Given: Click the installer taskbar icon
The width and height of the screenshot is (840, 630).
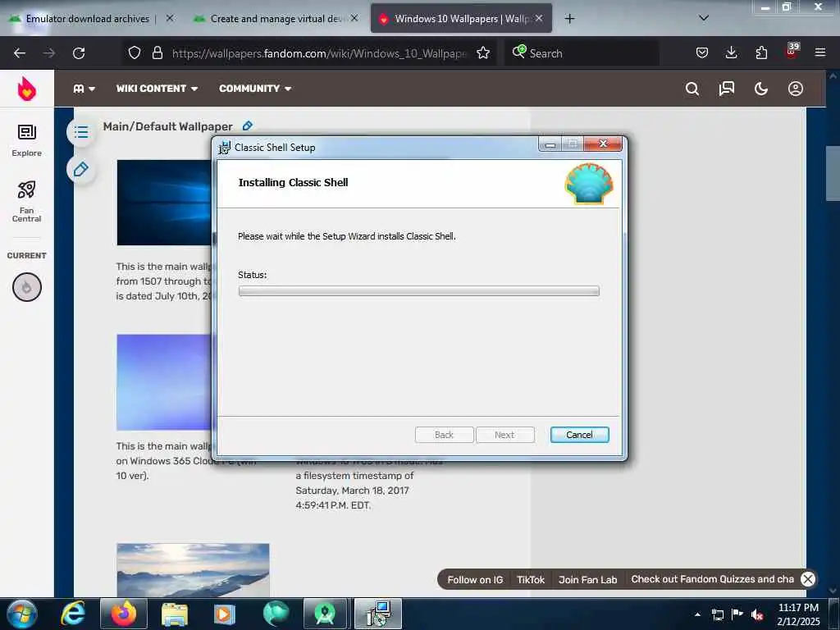Looking at the screenshot, I should (x=378, y=614).
